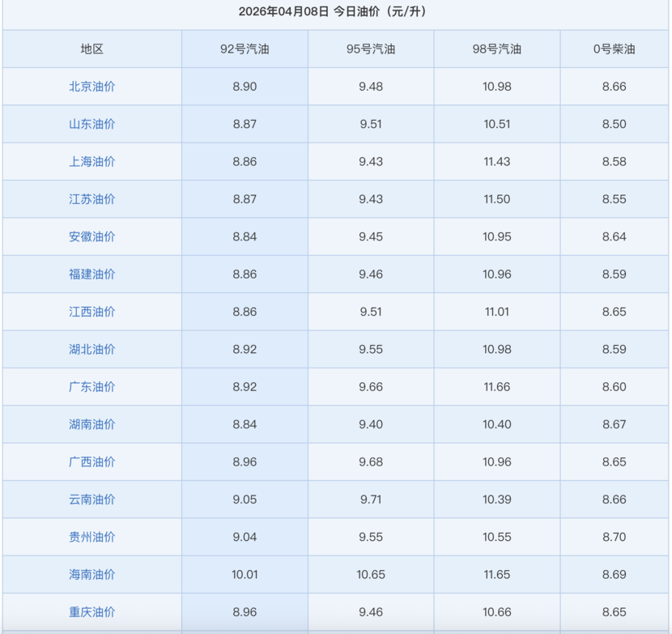Open the 贵州油价 link
Image resolution: width=672 pixels, height=634 pixels.
click(92, 537)
